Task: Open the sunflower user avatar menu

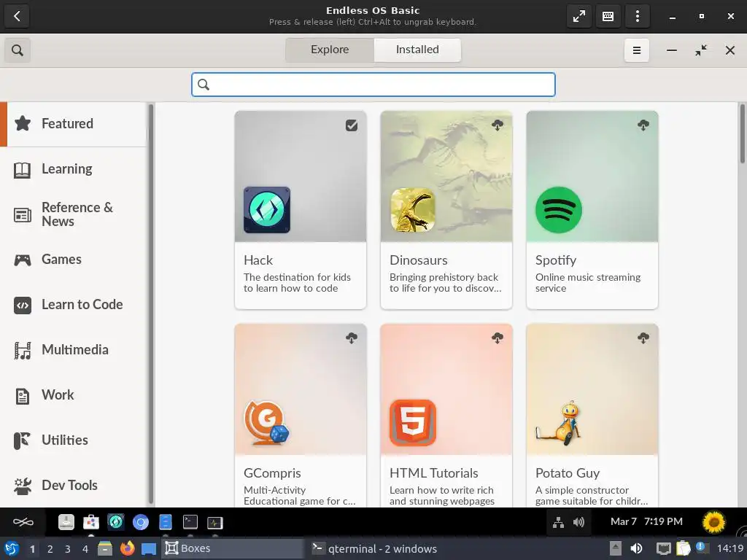Action: pos(713,522)
